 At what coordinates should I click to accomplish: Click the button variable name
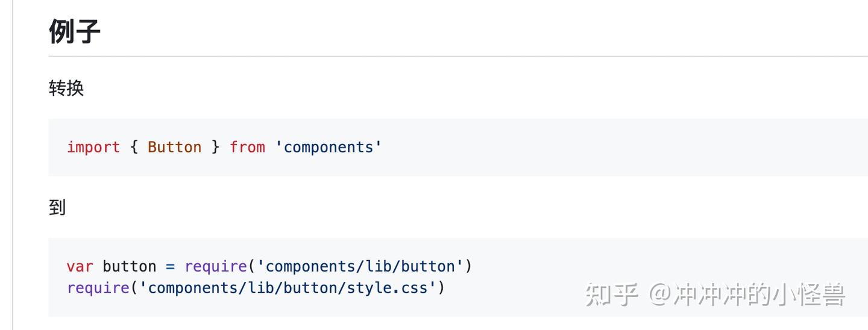click(x=129, y=266)
